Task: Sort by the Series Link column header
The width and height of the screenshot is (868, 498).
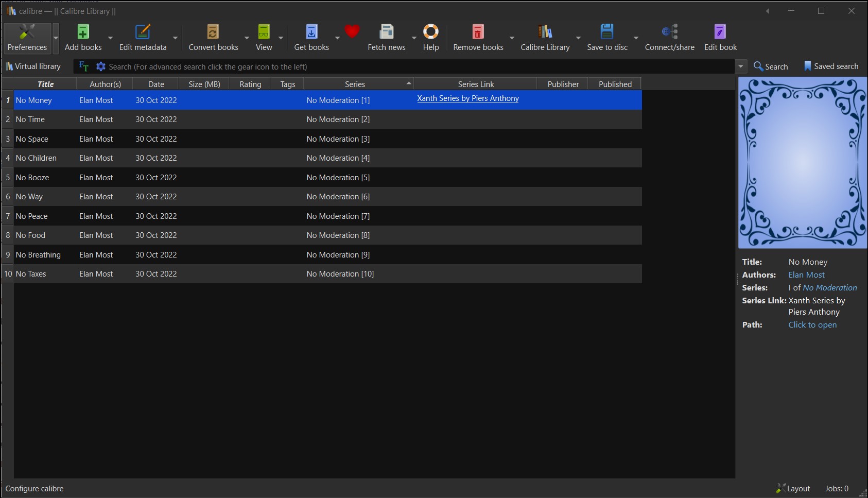Action: click(476, 84)
